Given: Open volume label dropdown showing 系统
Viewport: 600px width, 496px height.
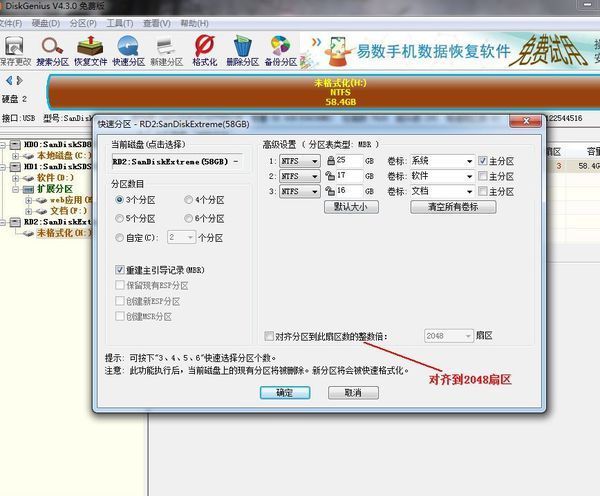Looking at the screenshot, I should pos(442,161).
